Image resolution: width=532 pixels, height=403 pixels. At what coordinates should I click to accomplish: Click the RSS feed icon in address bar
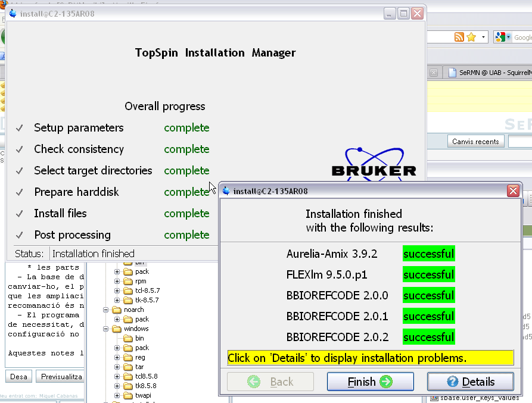point(459,38)
